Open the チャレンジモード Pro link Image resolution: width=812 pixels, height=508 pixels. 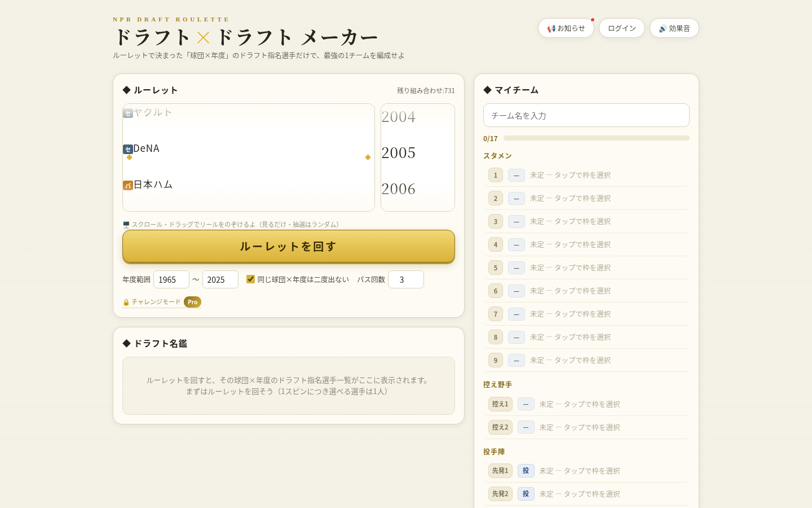(x=162, y=302)
